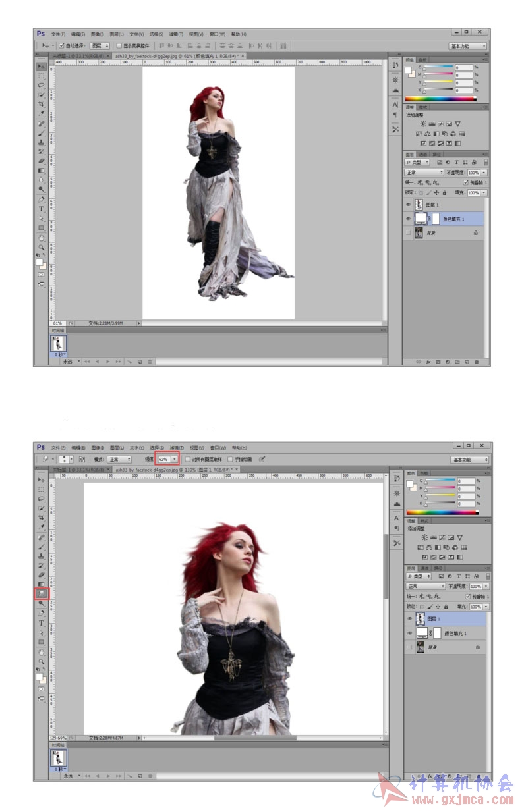In the 61% zoom window, select Rectangular Marquee tool

[x=41, y=76]
